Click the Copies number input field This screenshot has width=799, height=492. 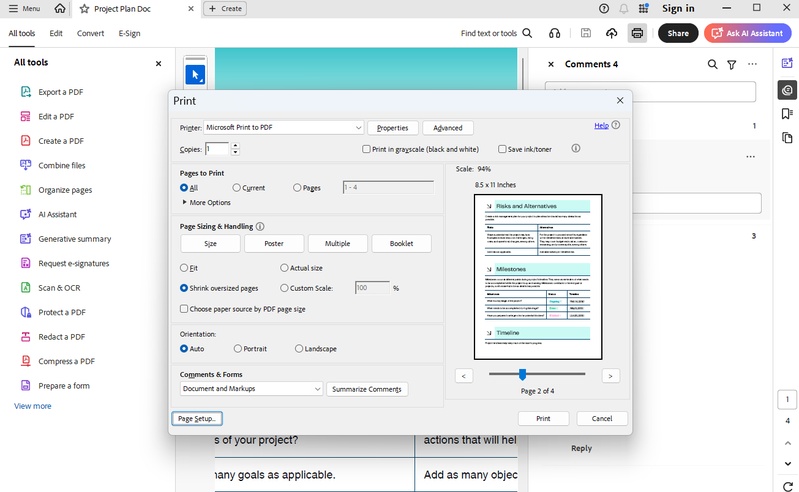217,149
